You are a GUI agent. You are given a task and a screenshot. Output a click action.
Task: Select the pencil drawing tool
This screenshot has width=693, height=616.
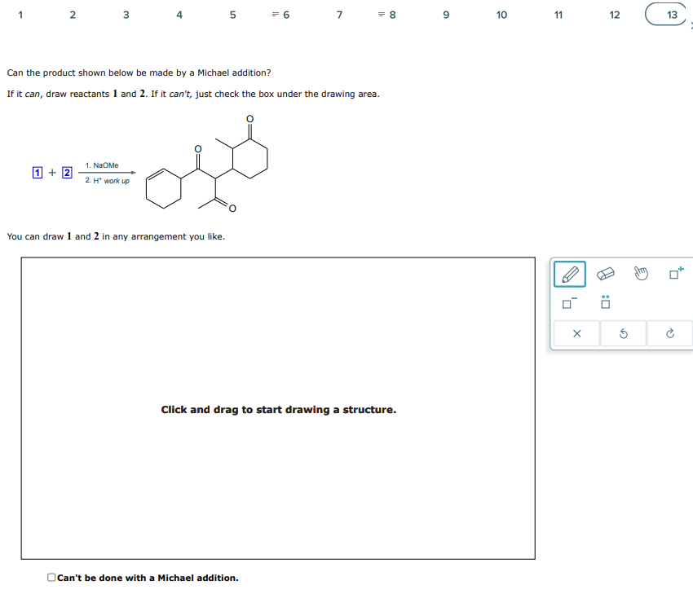point(569,274)
